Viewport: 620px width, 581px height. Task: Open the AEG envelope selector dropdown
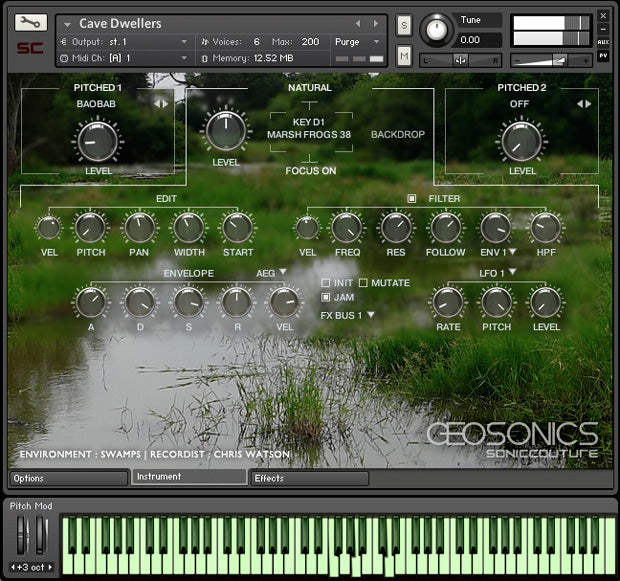pos(283,272)
